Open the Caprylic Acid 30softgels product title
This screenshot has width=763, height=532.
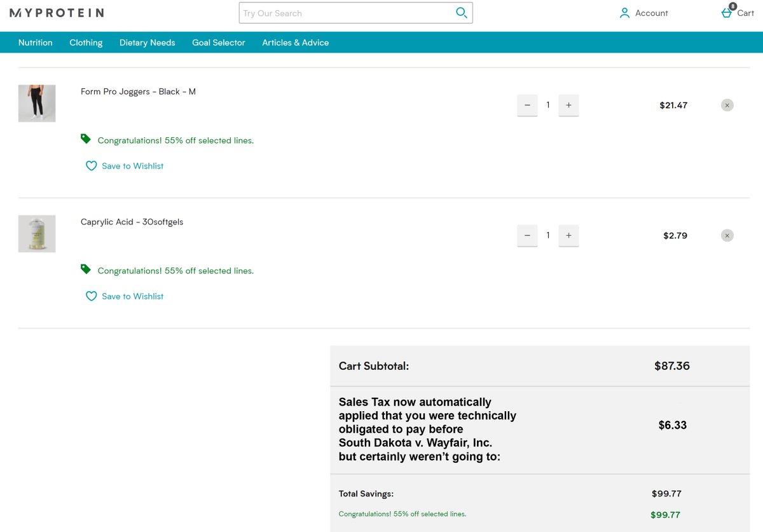pos(132,222)
